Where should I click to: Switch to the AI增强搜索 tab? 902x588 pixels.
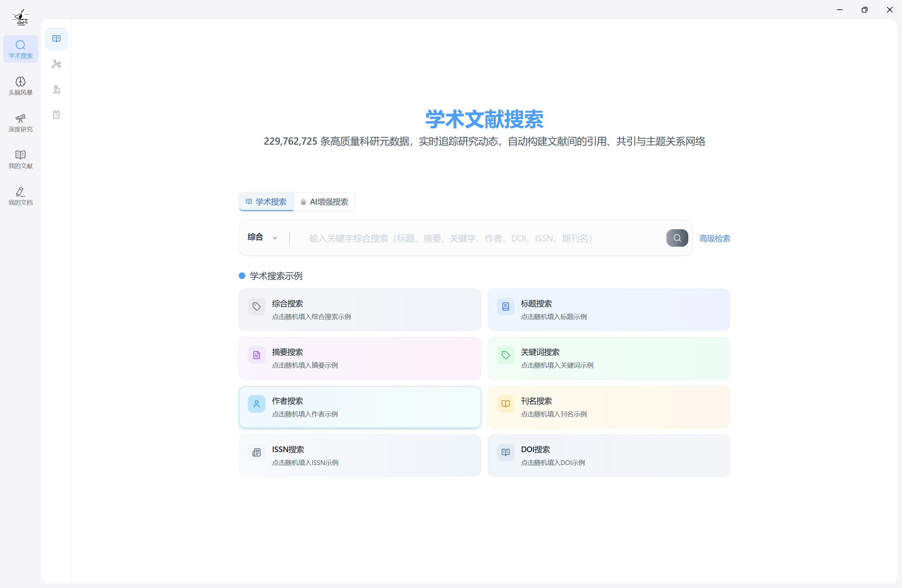tap(324, 202)
